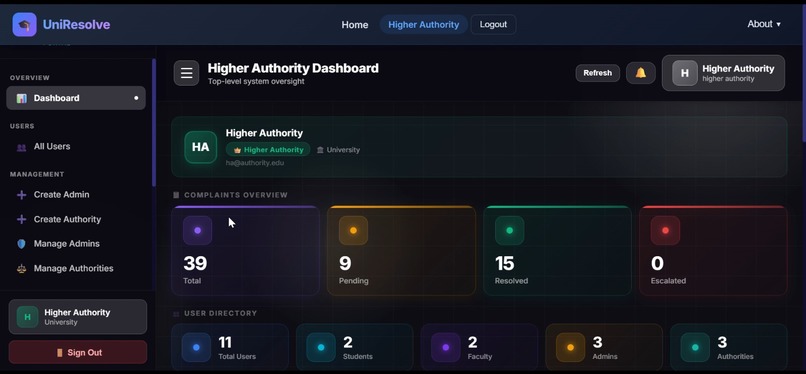Open Dashboard from sidebar

pyautogui.click(x=76, y=98)
